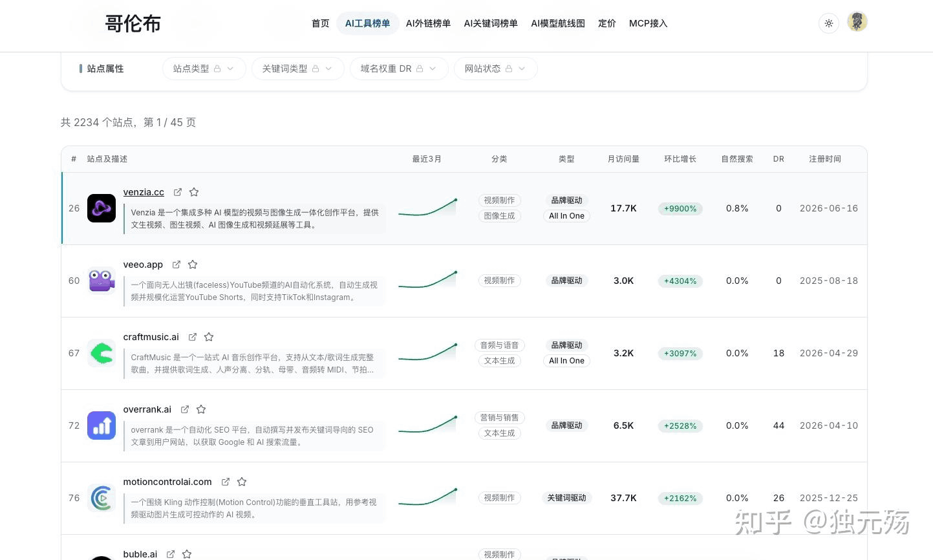Sort by DR column header

[778, 159]
